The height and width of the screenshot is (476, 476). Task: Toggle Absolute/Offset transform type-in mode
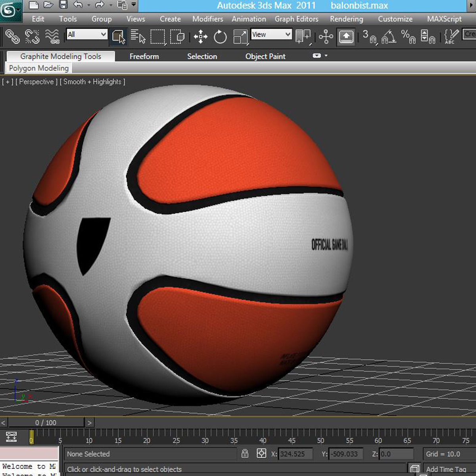click(261, 453)
